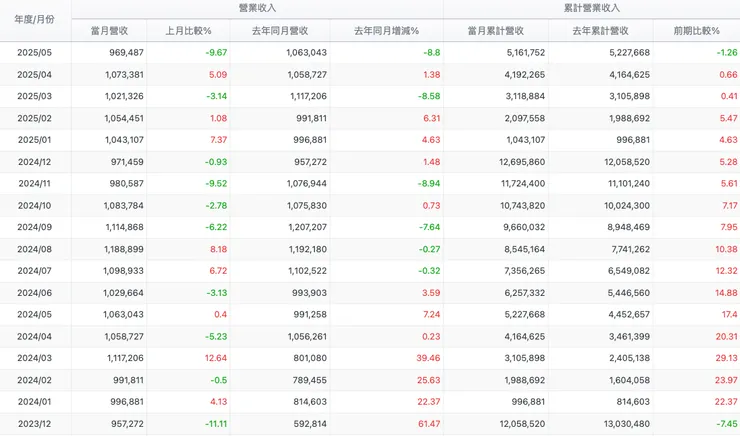Click the 當月營收 column header
The width and height of the screenshot is (740, 436).
tap(109, 31)
